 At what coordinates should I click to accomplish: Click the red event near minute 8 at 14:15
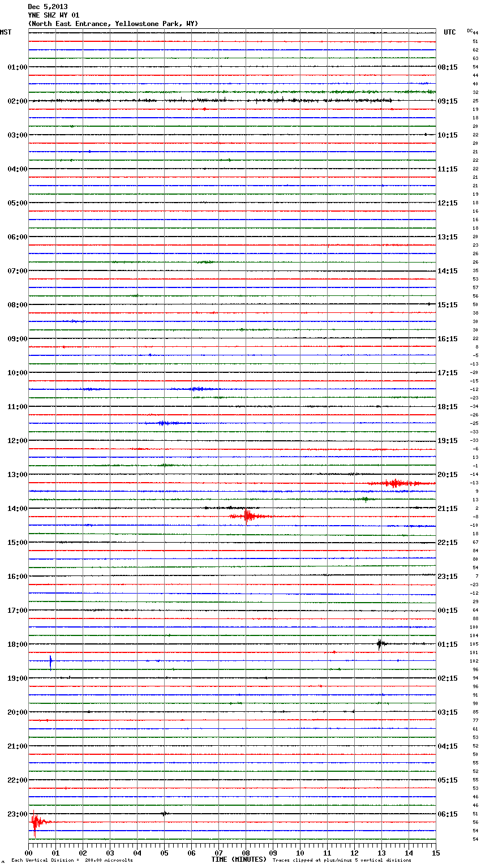pos(249,516)
